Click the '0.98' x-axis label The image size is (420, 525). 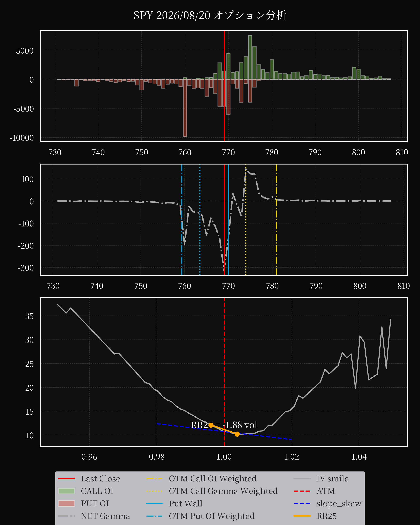[157, 457]
